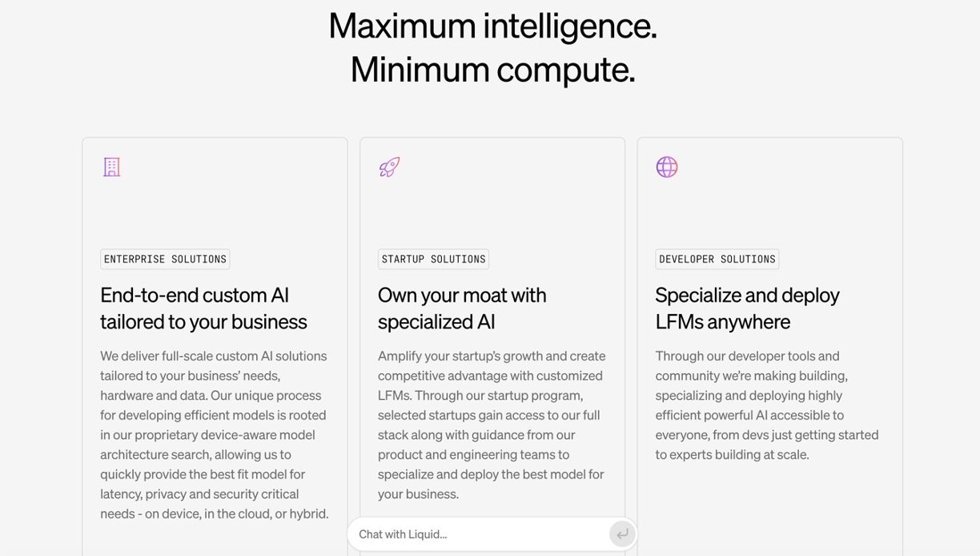Click empty space right of the building icon
Image resolution: width=980 pixels, height=556 pixels.
click(x=232, y=167)
